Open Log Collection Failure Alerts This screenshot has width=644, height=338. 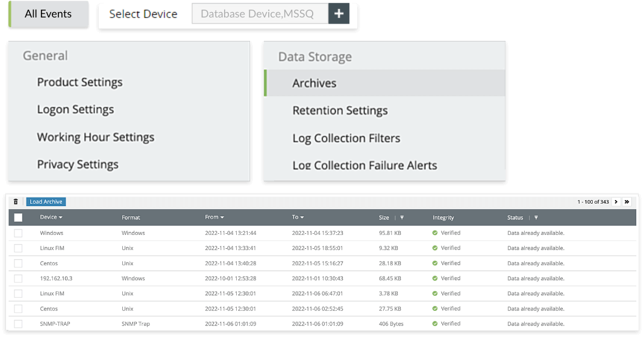[364, 165]
